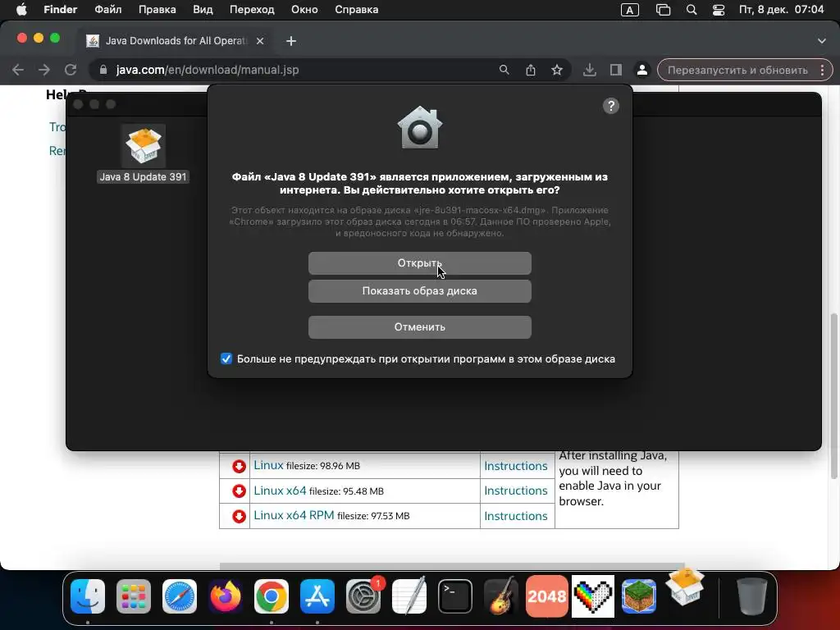This screenshot has height=630, width=840.
Task: Bookmark this page with the star
Action: point(557,70)
